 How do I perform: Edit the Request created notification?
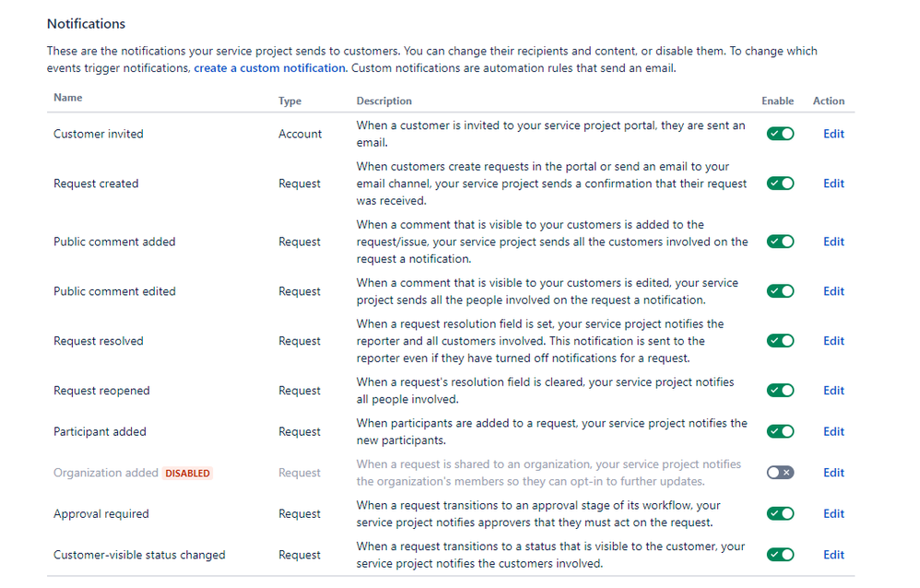click(x=832, y=183)
